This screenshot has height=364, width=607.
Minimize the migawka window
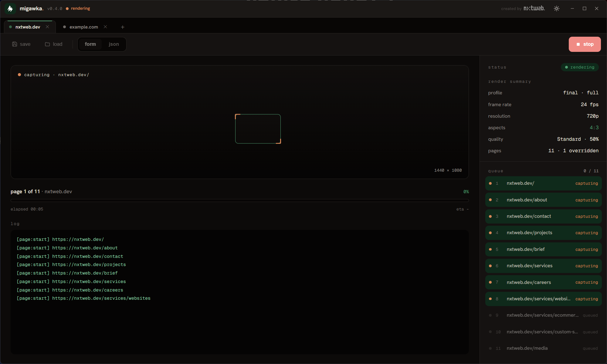(x=572, y=8)
